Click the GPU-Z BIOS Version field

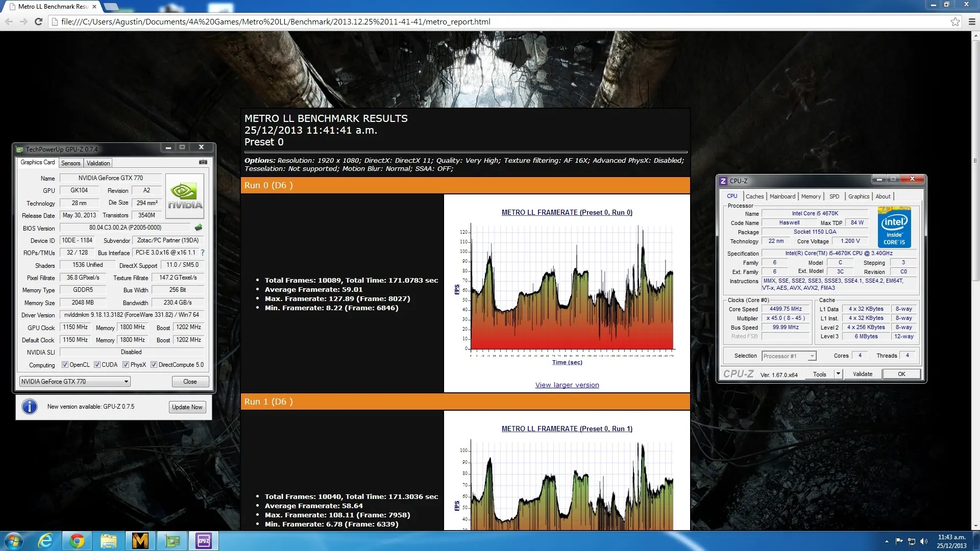125,228
